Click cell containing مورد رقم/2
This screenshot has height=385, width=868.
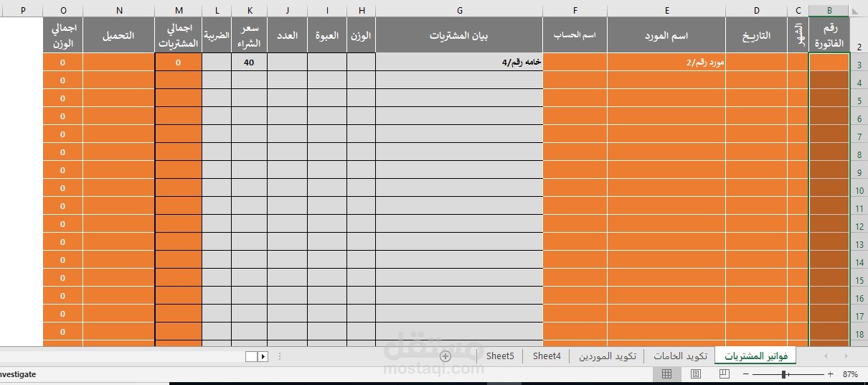tap(666, 62)
